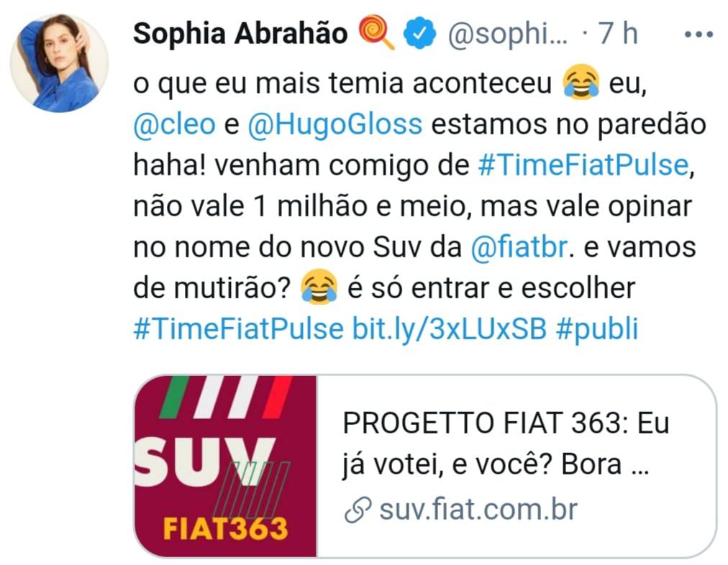
Task: Click the laughing emoji after 'mutirão?'
Action: pyautogui.click(x=319, y=287)
